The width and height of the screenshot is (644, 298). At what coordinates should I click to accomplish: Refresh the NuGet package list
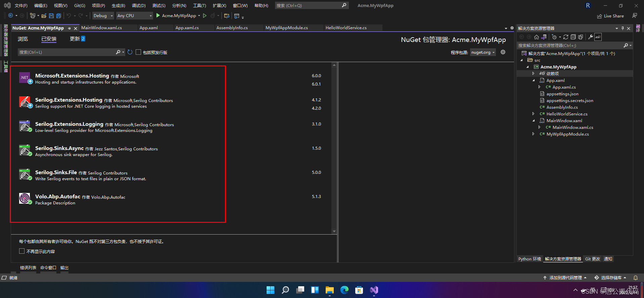point(130,52)
